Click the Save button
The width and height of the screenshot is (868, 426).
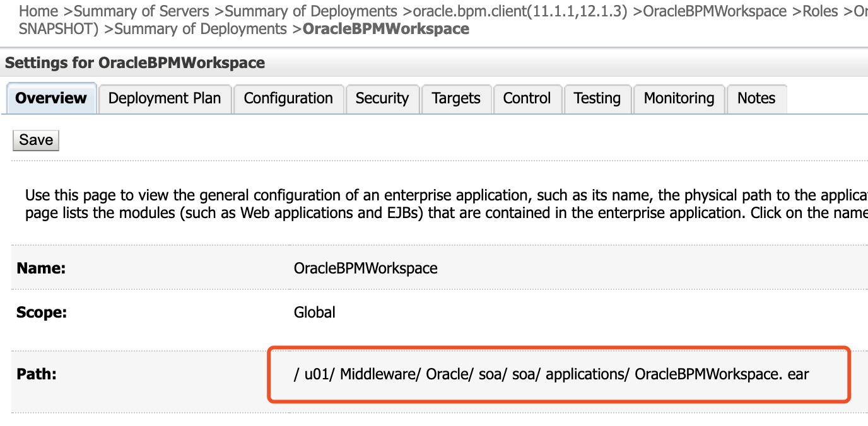coord(36,140)
